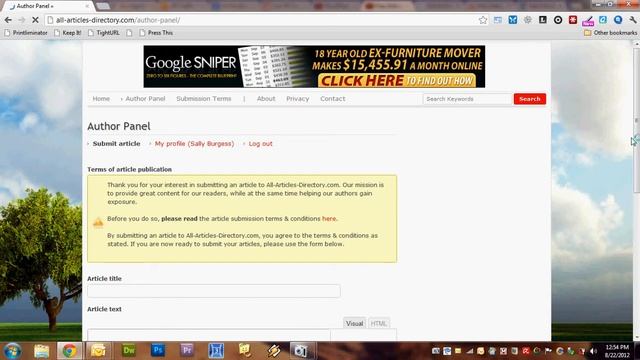Click the black L extension icon
Screen dimensions: 640x360
pos(542,20)
